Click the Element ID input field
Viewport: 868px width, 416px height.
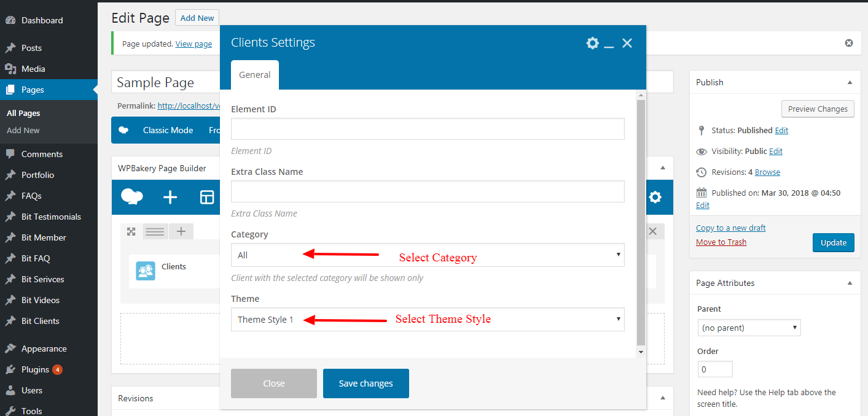pyautogui.click(x=428, y=129)
